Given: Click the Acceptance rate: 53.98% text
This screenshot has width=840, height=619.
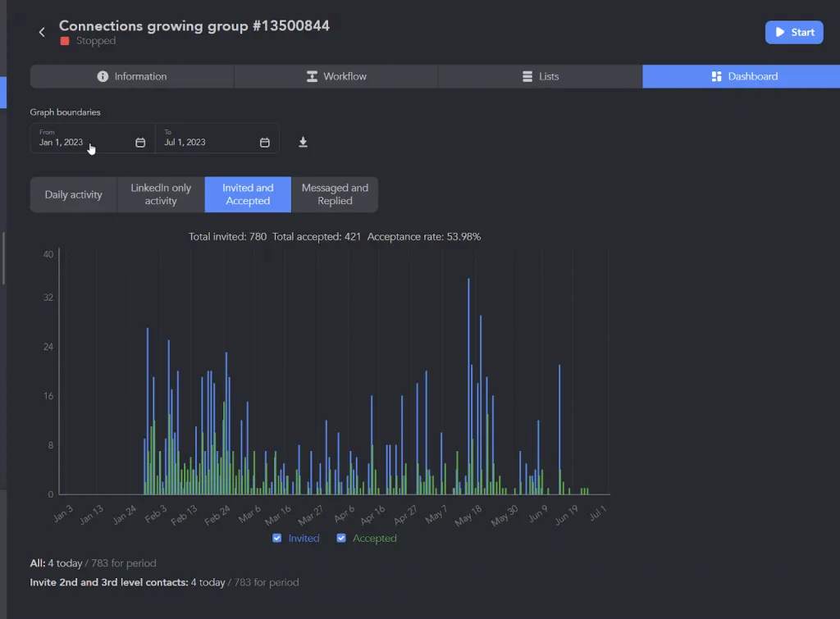Looking at the screenshot, I should (x=424, y=237).
